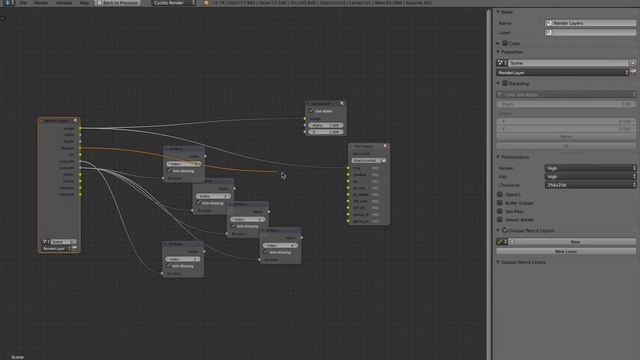
Task: Click the scene browse icon in Properties
Action: 502,63
